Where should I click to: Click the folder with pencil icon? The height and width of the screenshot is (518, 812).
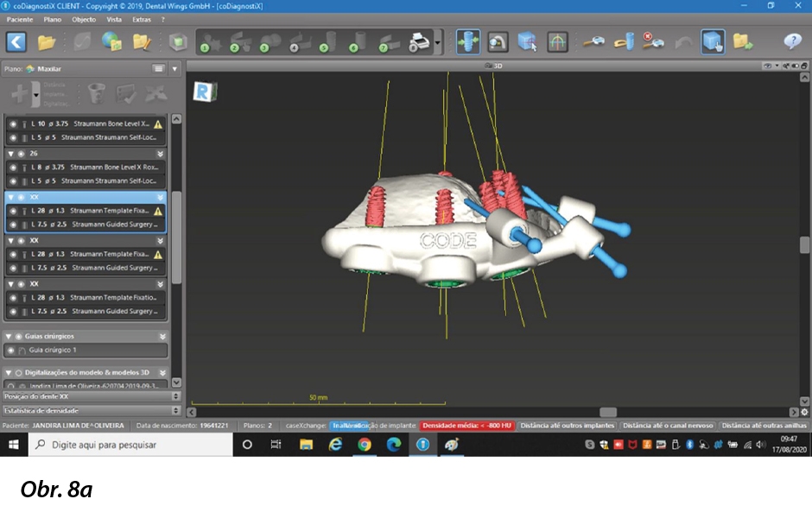(142, 42)
